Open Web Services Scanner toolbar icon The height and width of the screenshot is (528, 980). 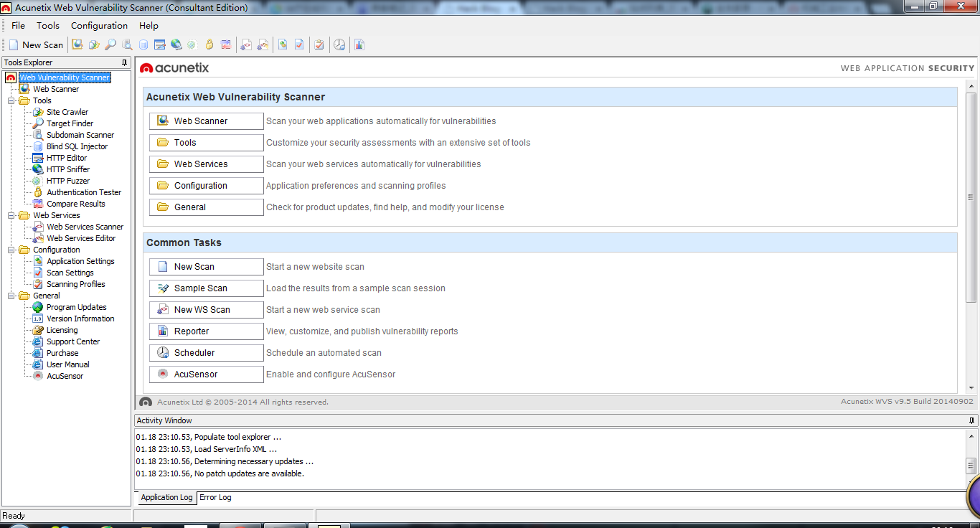[x=246, y=44]
